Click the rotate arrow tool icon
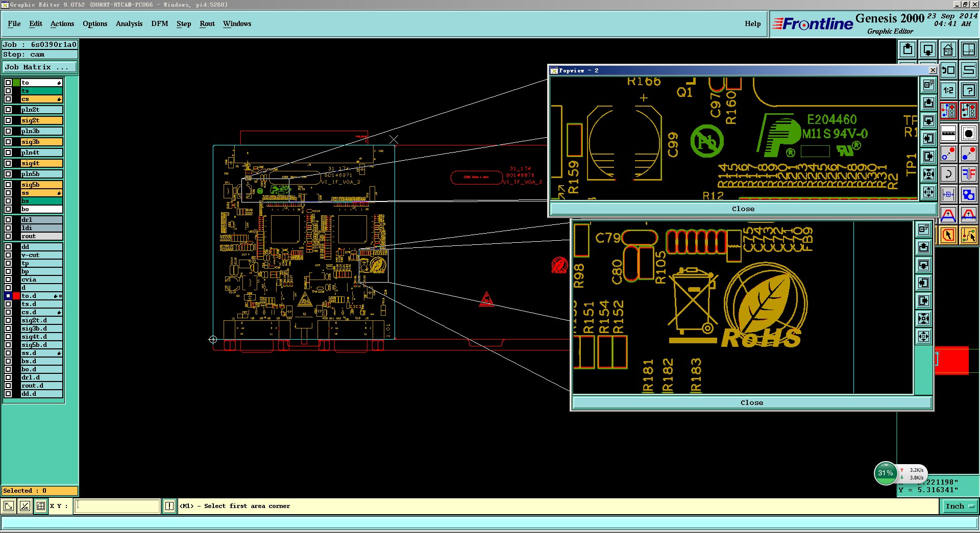980x533 pixels. click(x=948, y=174)
